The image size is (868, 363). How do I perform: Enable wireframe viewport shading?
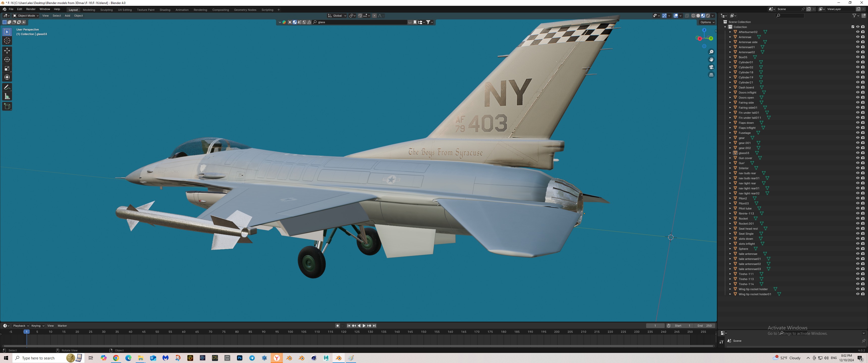click(x=693, y=15)
